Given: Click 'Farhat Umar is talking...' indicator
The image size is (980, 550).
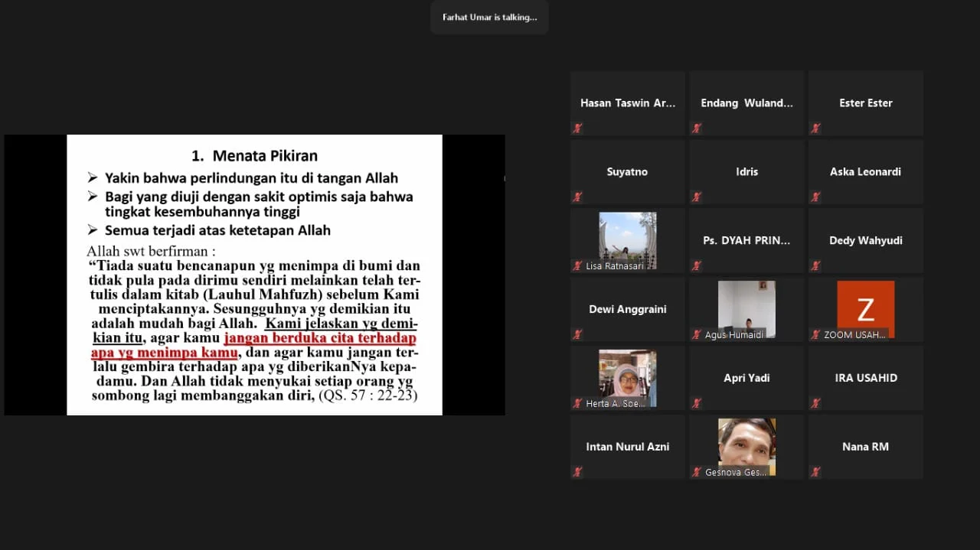Looking at the screenshot, I should click(489, 17).
